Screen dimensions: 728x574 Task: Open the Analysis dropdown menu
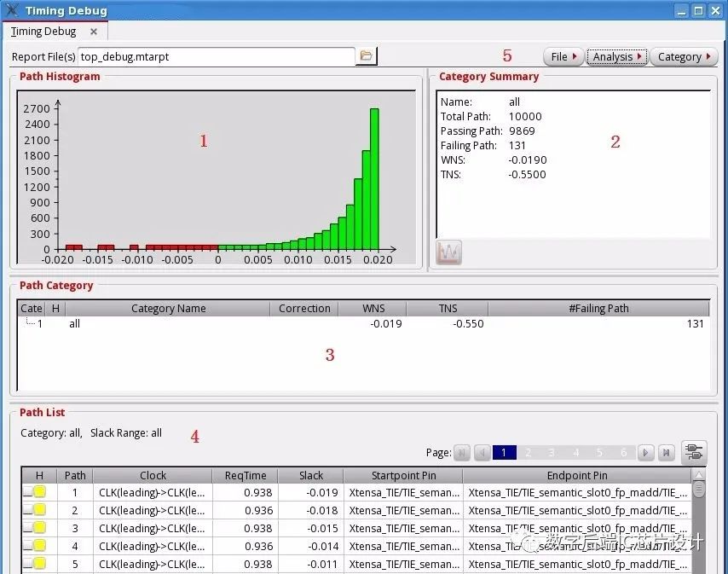616,56
